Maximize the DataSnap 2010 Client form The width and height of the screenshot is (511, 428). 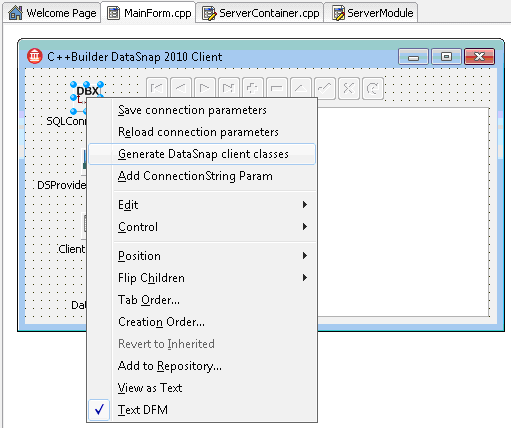(x=446, y=57)
